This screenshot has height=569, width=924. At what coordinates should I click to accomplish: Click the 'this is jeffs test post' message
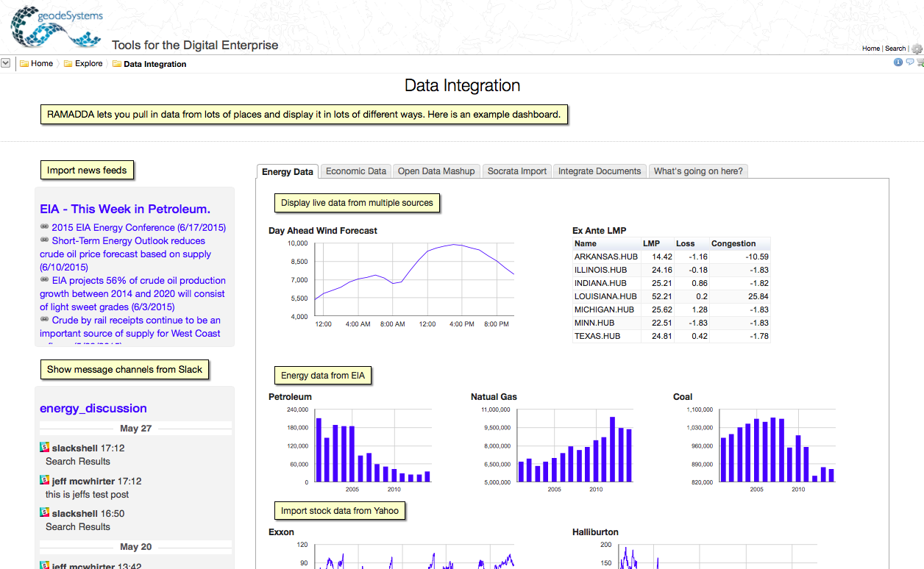pyautogui.click(x=88, y=495)
